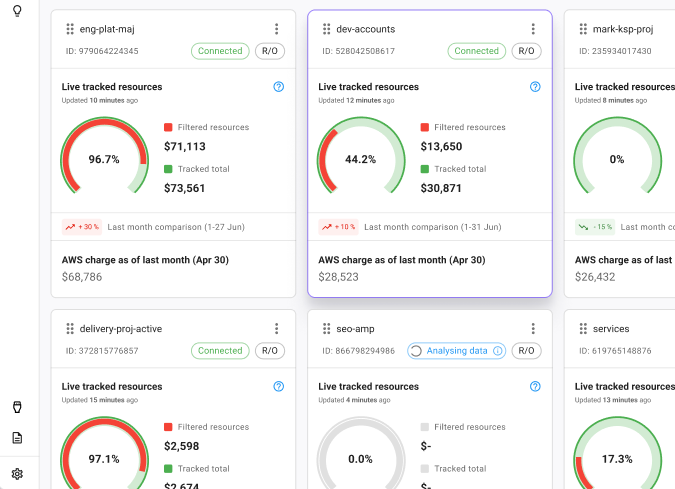The height and width of the screenshot is (489, 675).
Task: Open the document icon in the sidebar
Action: click(17, 438)
